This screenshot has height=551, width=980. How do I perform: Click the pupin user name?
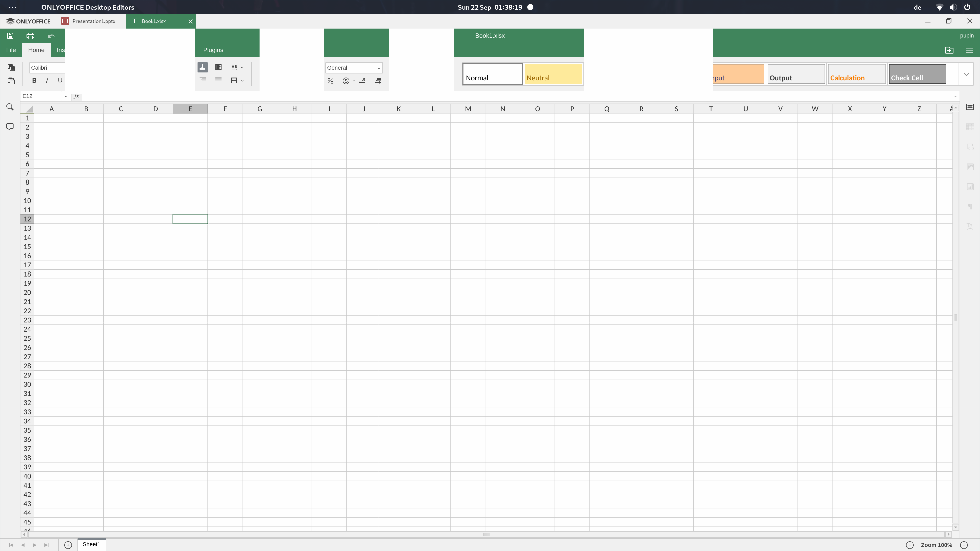[967, 35]
